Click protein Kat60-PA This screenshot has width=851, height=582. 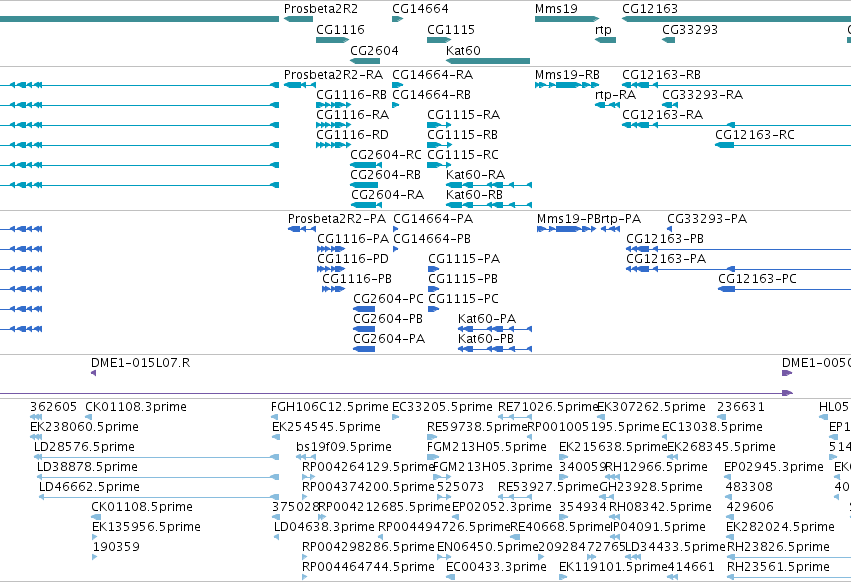click(487, 319)
